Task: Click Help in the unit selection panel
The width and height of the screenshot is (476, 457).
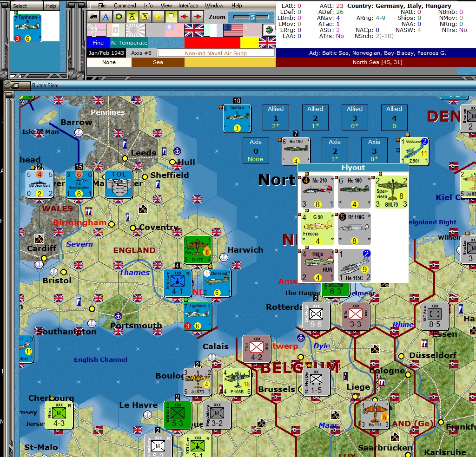Action: click(x=51, y=6)
